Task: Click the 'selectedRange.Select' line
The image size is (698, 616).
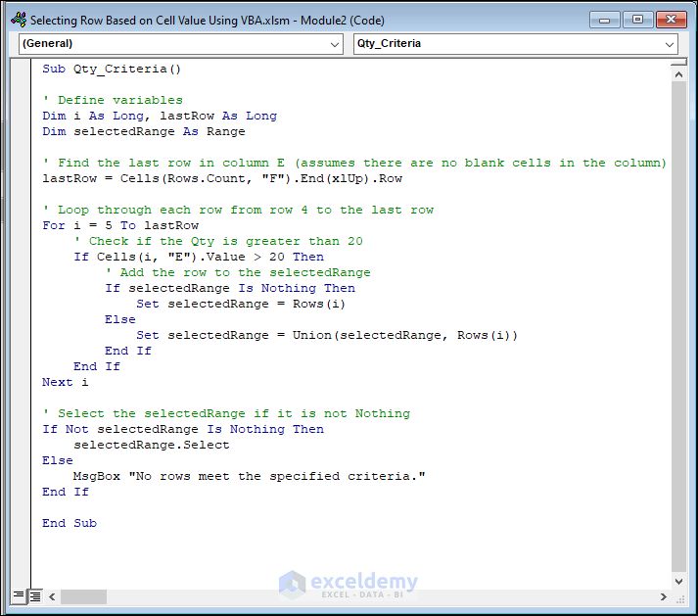Action: [x=152, y=445]
